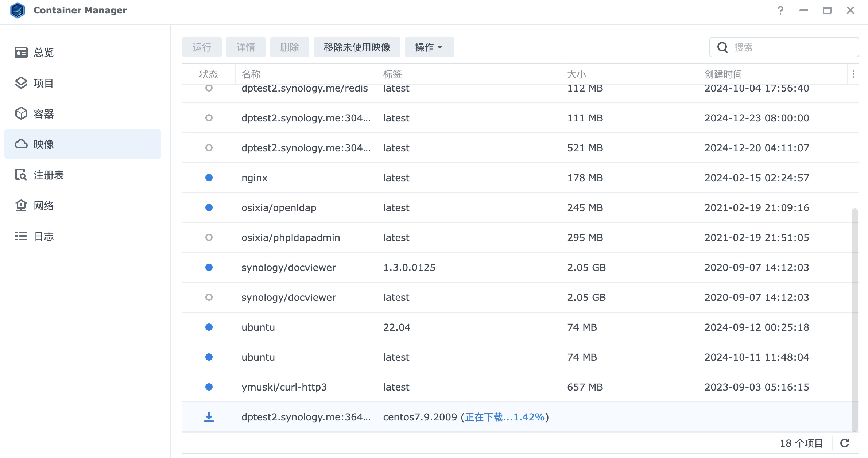Click the 移除未使用映像 button

357,47
